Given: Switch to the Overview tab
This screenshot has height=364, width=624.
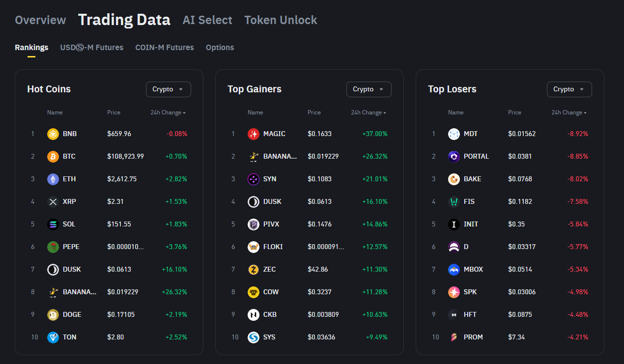Looking at the screenshot, I should [40, 20].
